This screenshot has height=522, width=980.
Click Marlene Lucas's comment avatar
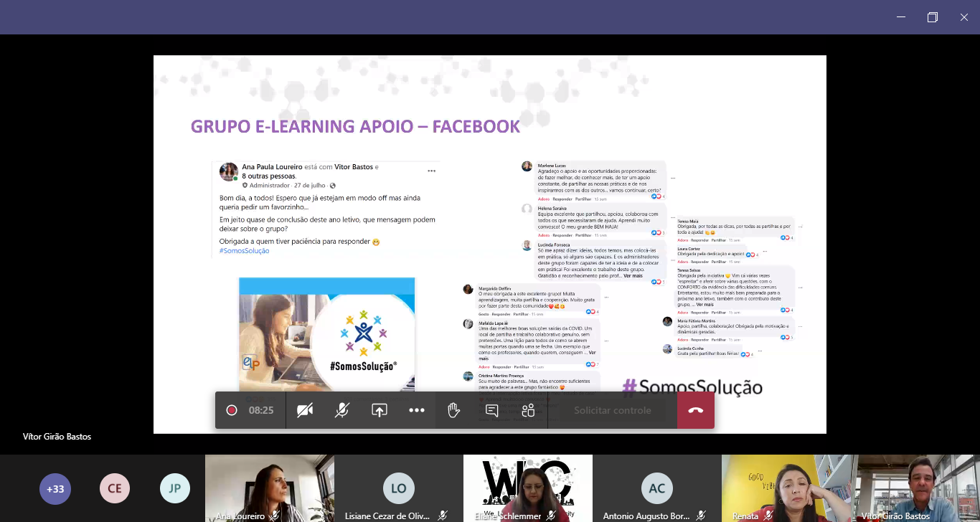(527, 166)
